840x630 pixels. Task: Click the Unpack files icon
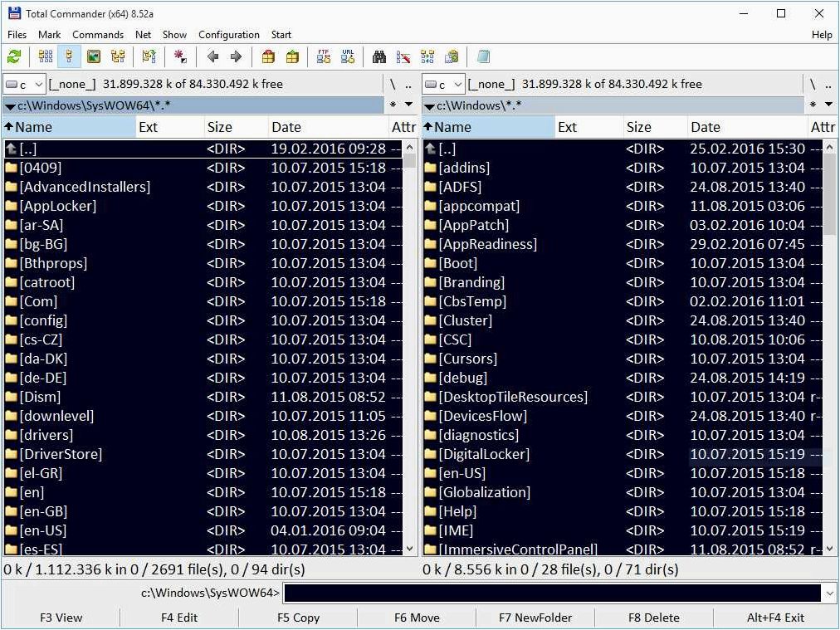(292, 56)
